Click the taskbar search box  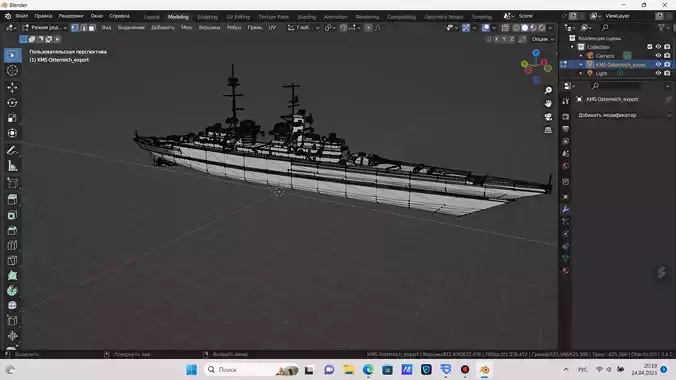coord(252,370)
